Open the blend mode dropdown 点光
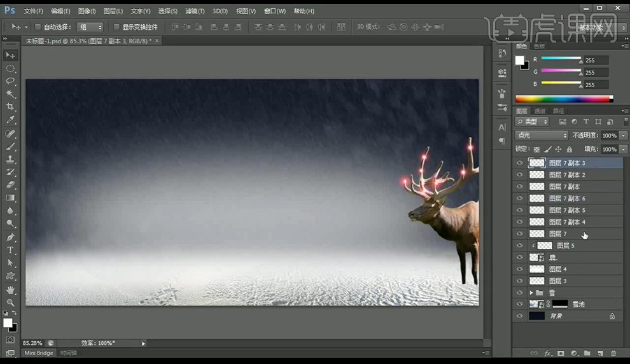 541,136
